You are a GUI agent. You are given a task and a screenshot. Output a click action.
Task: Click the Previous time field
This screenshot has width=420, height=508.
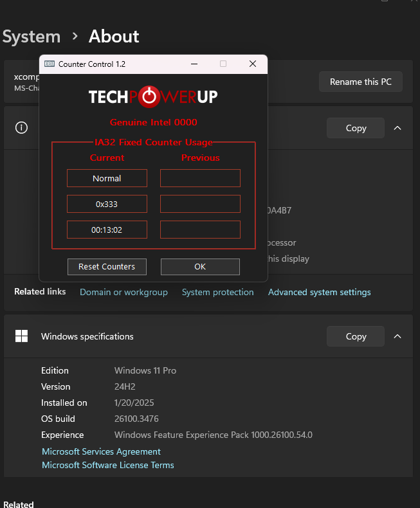pyautogui.click(x=200, y=230)
